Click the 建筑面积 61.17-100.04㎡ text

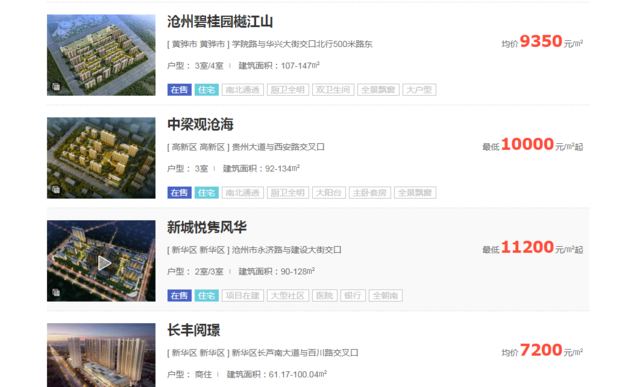(277, 374)
